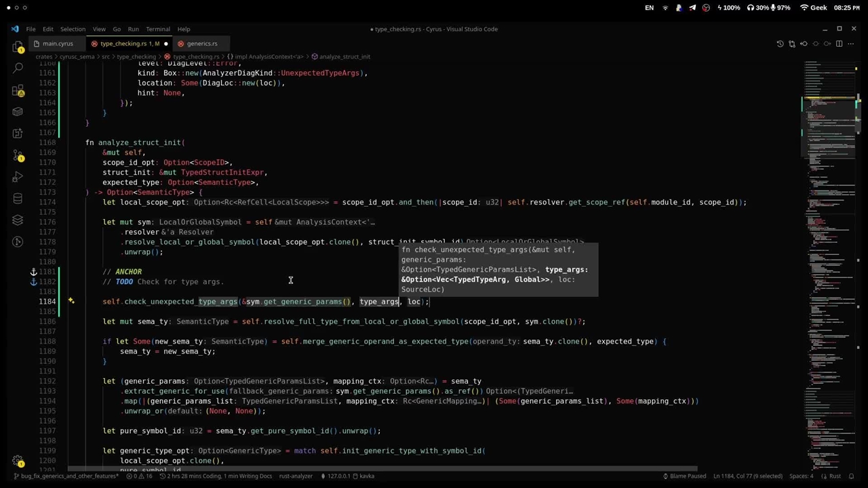Click the rust-analyzer status bar item
Screen dimensions: 868x488
click(x=296, y=476)
